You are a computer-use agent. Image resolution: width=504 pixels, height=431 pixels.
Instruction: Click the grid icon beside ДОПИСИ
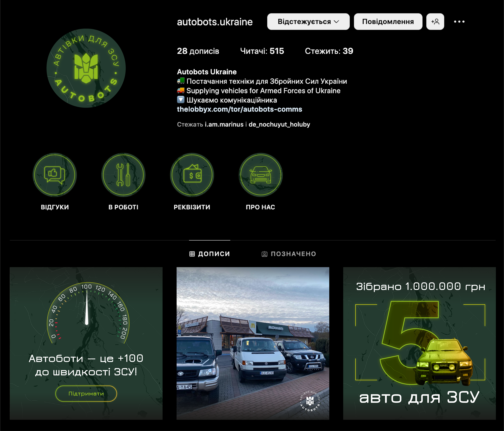192,254
